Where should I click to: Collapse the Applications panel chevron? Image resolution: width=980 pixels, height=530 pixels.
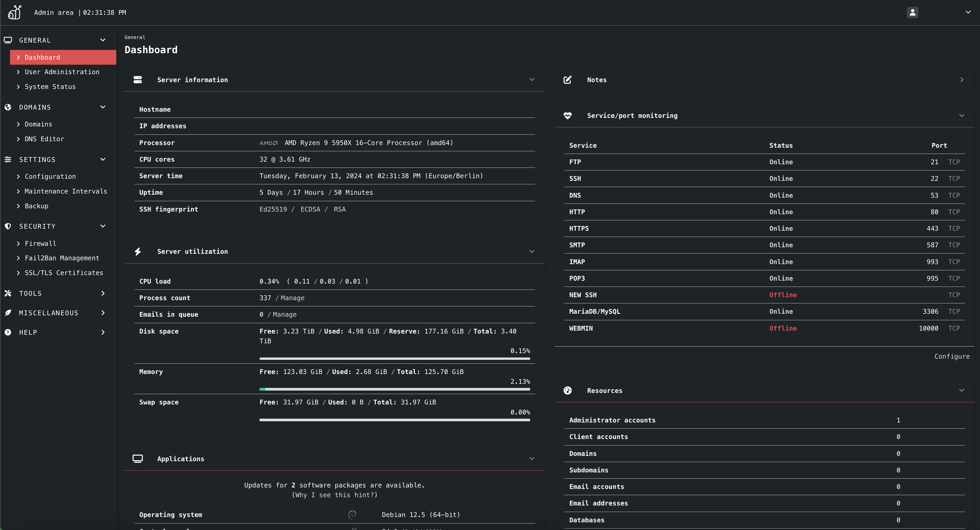click(x=531, y=459)
